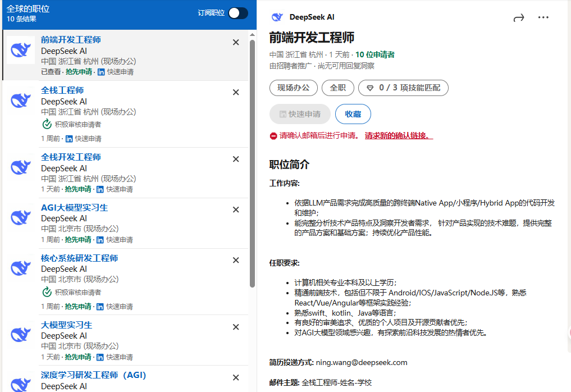This screenshot has width=571, height=392.
Task: Click the 现场办公 tag pill
Action: pyautogui.click(x=294, y=88)
